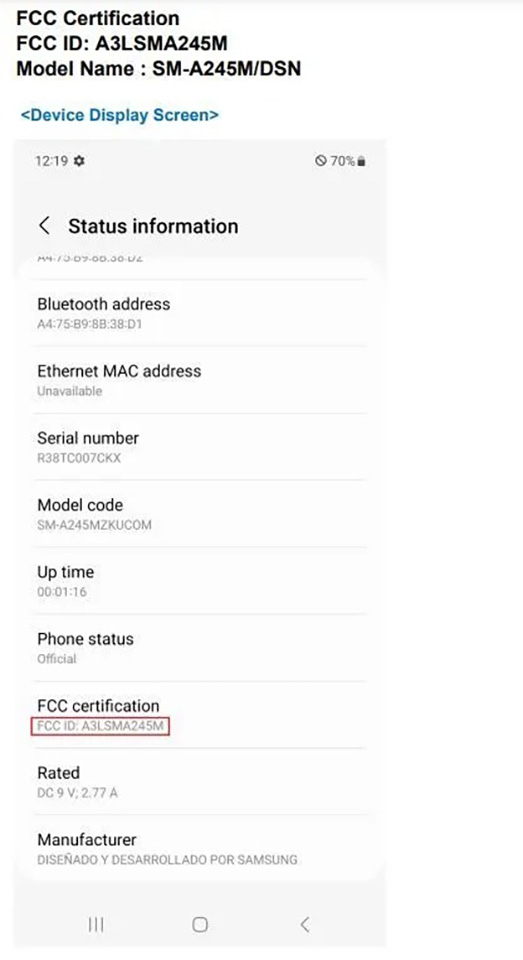Tap the back arrow beside Status information

click(44, 226)
